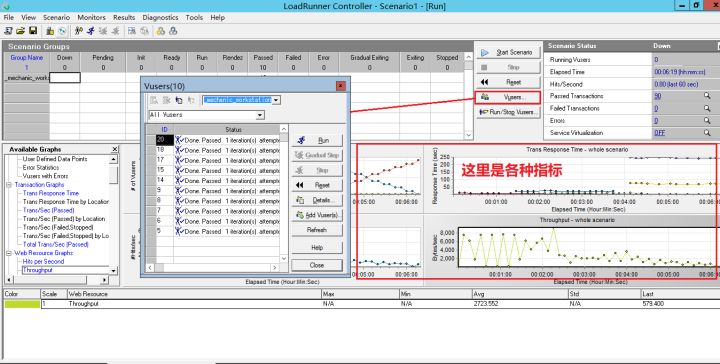Open the Monitors menu
Viewport: 720px width, 364px height.
click(x=91, y=17)
